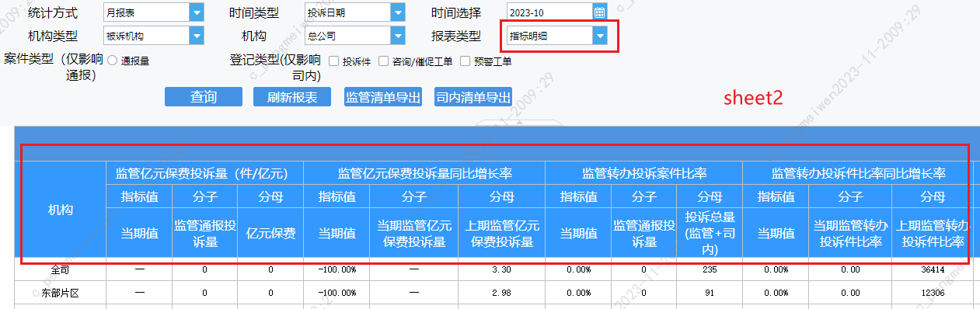Click cell 91 in the 东部片区 row
The width and height of the screenshot is (980, 309).
pos(710,292)
